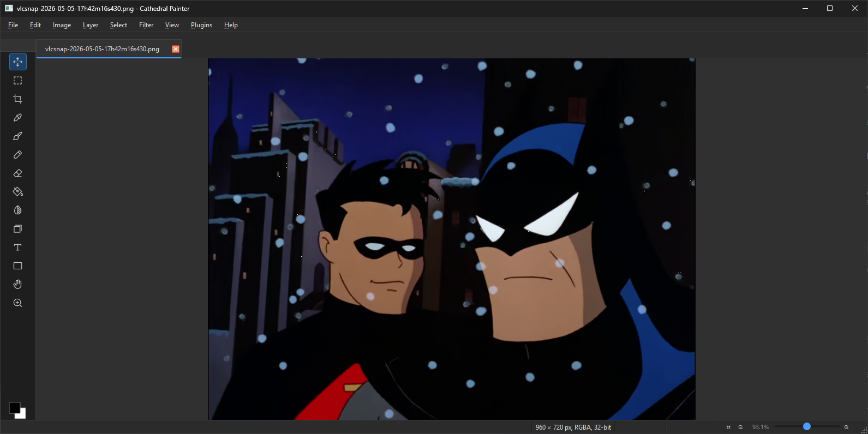Viewport: 868px width, 434px height.
Task: Select the Eraser tool
Action: pyautogui.click(x=18, y=173)
